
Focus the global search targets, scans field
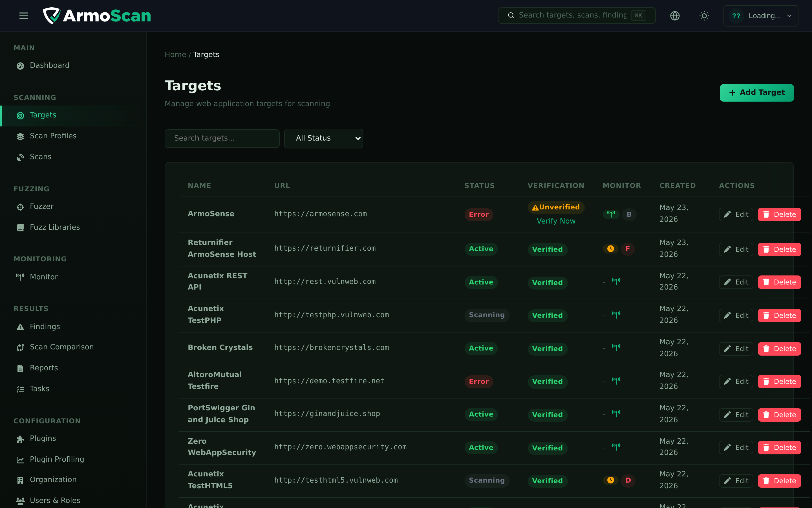click(577, 16)
